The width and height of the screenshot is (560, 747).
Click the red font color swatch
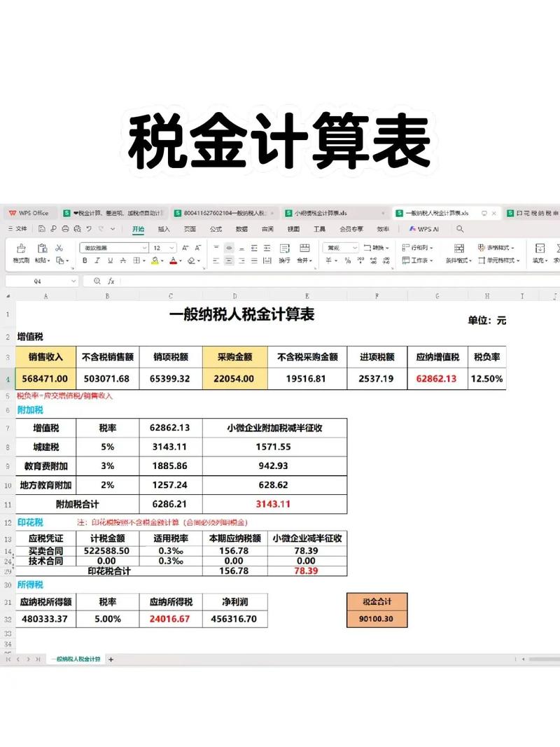(x=174, y=260)
